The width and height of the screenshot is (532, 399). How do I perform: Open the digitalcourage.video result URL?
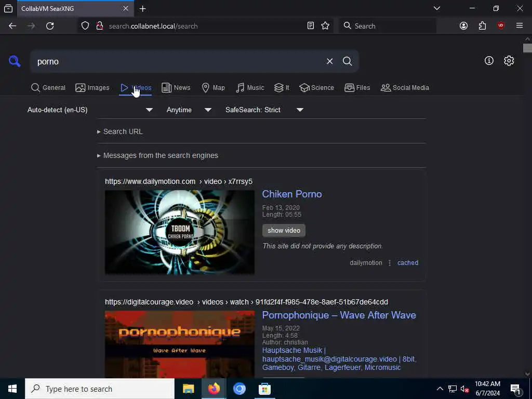[x=246, y=302]
